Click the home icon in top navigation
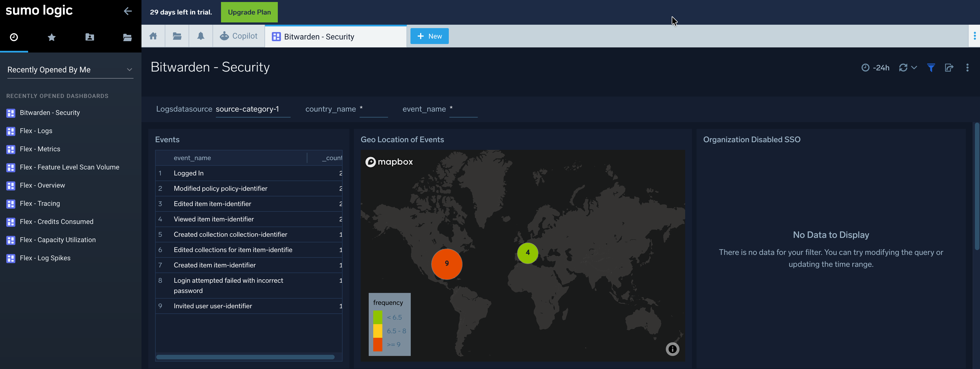This screenshot has height=369, width=980. pyautogui.click(x=153, y=36)
